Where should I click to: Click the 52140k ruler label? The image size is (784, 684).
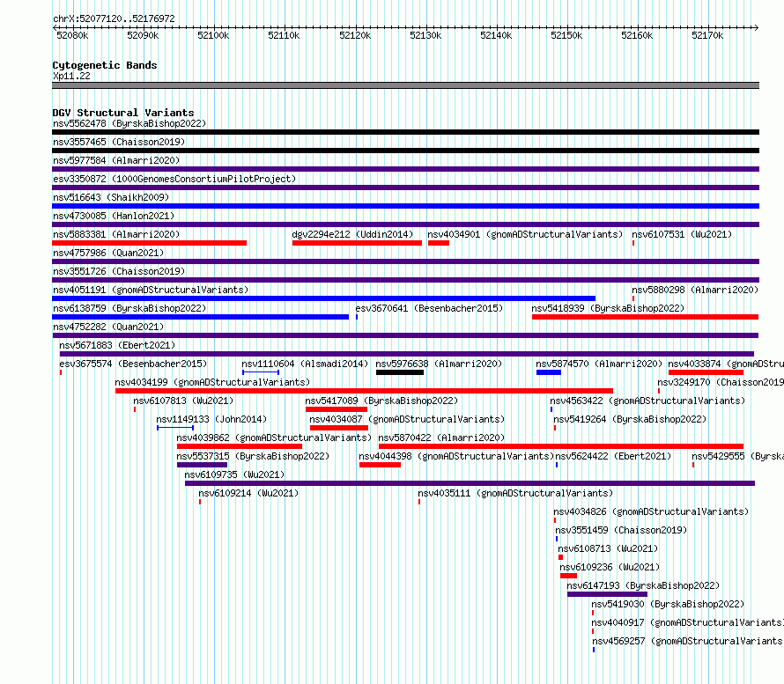[496, 35]
